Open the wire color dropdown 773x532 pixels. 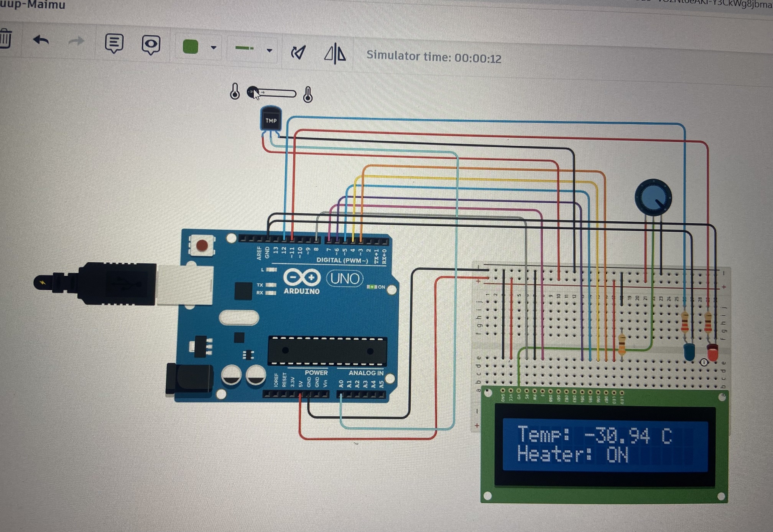coord(191,46)
